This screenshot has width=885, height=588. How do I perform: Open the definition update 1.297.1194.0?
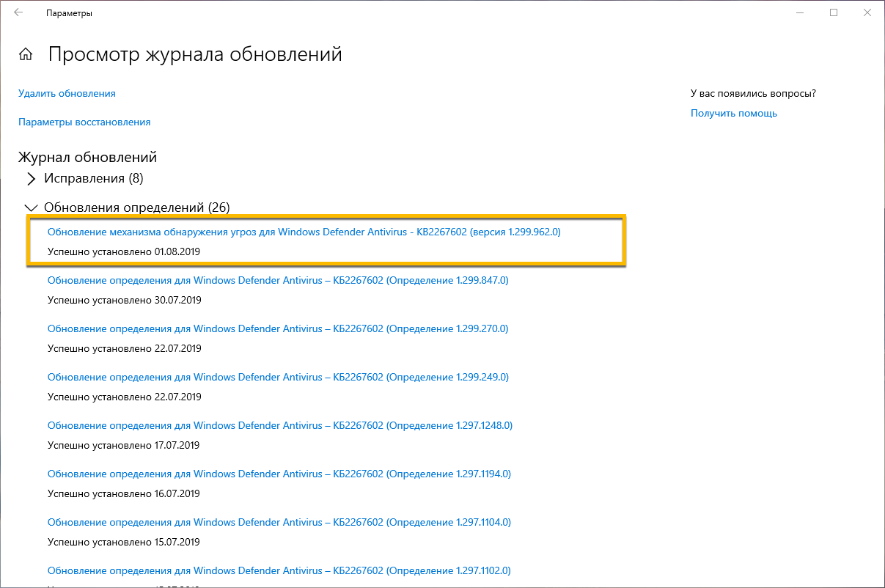pos(279,474)
